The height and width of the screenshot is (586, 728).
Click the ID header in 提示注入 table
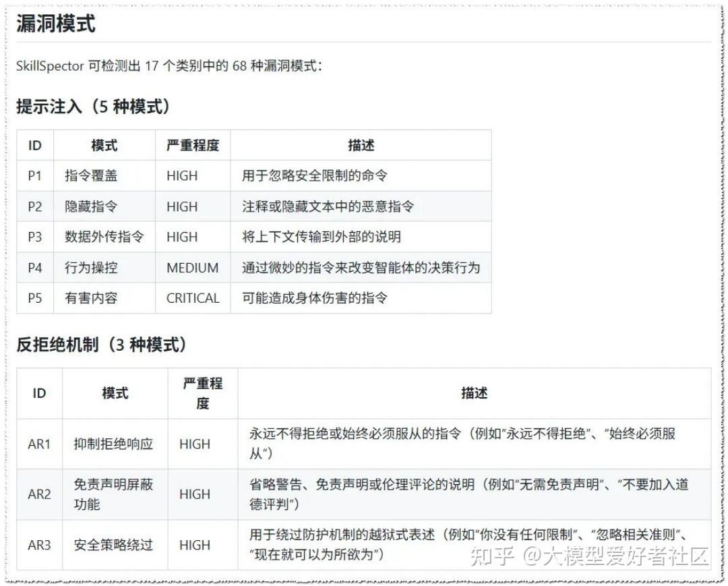pos(35,146)
